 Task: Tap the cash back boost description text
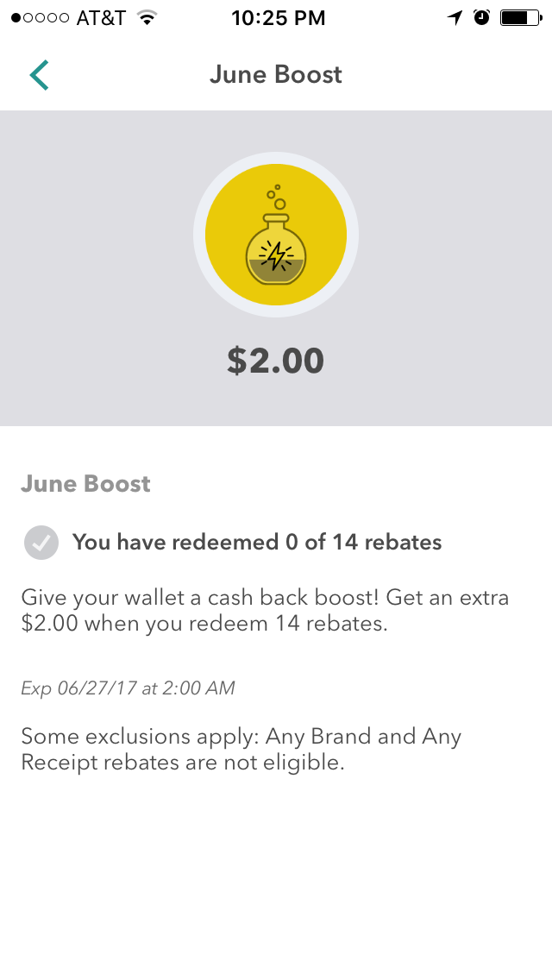(x=265, y=610)
